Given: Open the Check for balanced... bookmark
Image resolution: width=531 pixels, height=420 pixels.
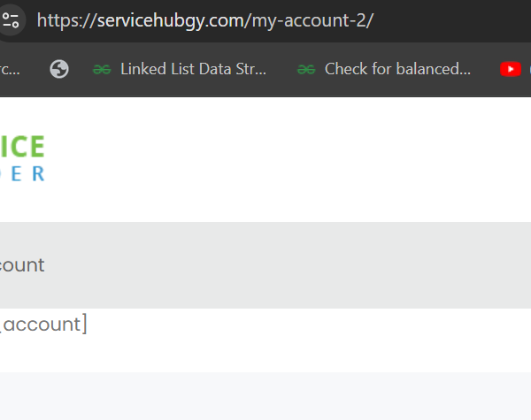Looking at the screenshot, I should click(397, 69).
